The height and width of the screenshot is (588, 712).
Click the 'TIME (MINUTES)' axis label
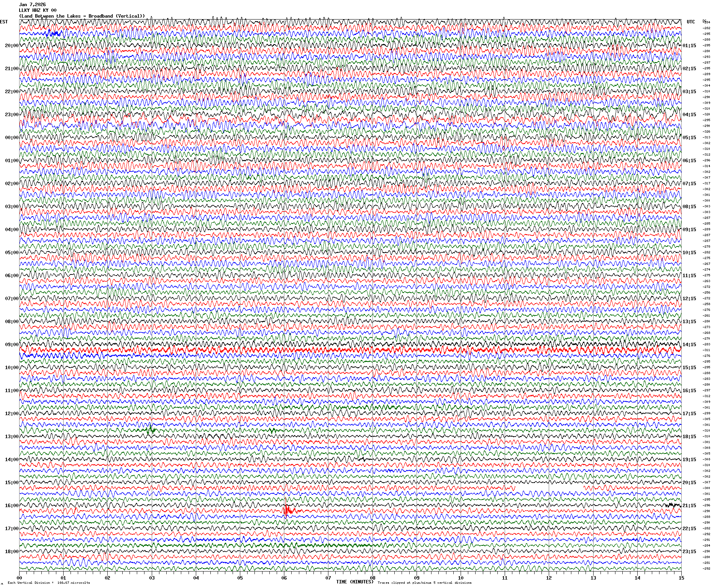pyautogui.click(x=354, y=582)
